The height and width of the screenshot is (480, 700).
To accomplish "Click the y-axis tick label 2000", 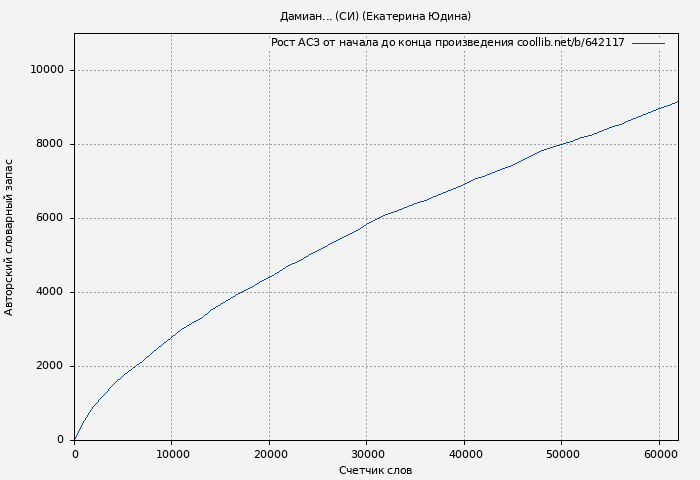I will pos(51,366).
